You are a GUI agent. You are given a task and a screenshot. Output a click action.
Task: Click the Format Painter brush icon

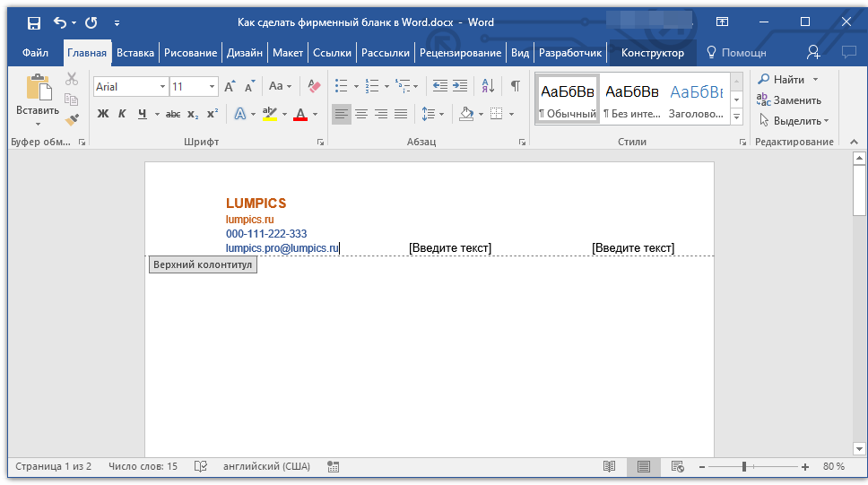pos(72,119)
